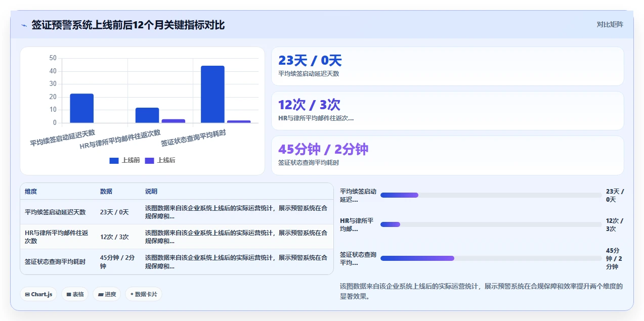
Task: Click the 对比矩阵 label in the header
Action: (610, 24)
